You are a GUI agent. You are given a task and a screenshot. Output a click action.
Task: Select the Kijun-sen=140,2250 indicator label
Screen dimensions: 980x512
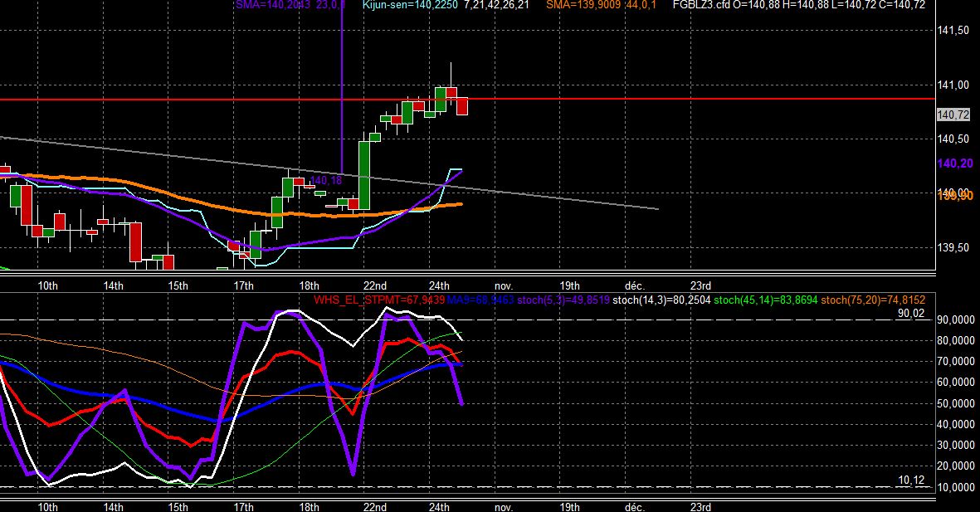tap(410, 5)
